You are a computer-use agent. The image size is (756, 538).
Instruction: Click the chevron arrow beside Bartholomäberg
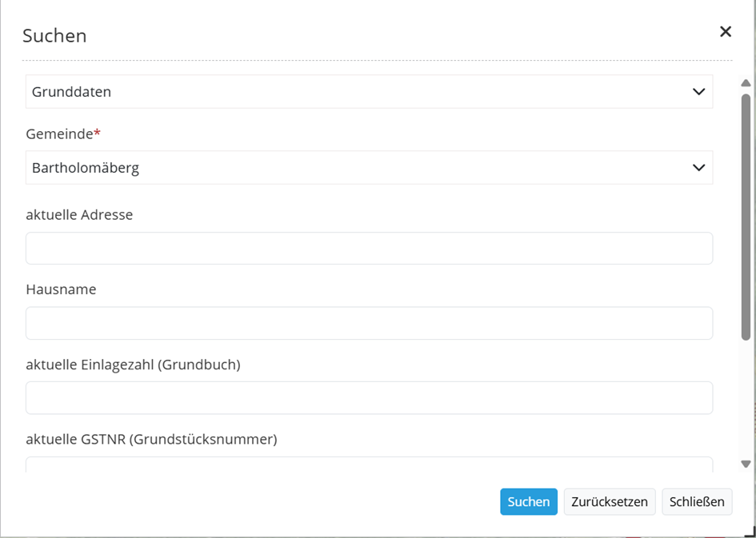coord(698,168)
